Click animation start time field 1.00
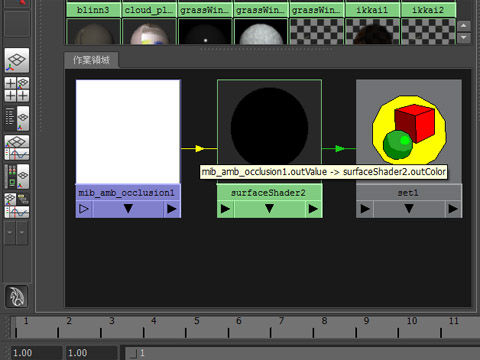 (x=36, y=353)
